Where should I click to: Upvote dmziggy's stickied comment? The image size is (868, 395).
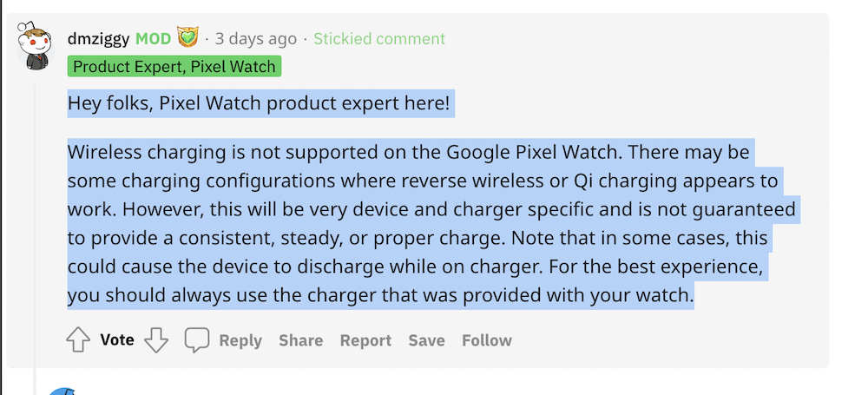tap(78, 340)
